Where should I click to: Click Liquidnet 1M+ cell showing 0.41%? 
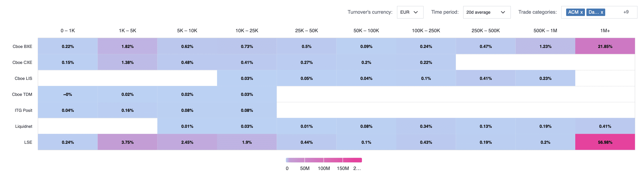[605, 126]
